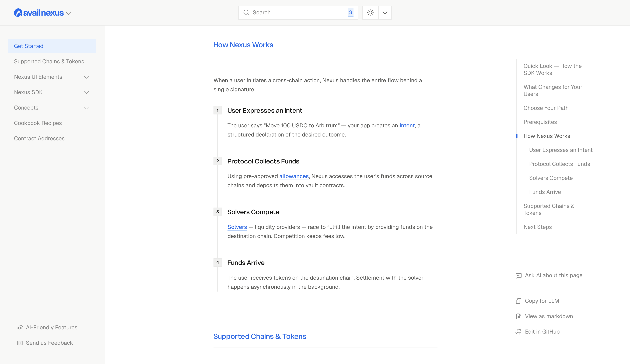Image resolution: width=630 pixels, height=364 pixels.
Task: Select How Nexus Works in table of contents
Action: [x=547, y=136]
